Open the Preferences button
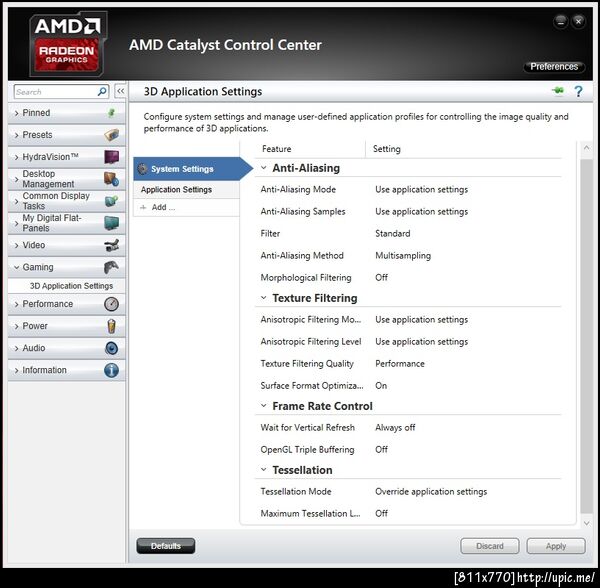Viewport: 600px width, 588px height. [x=554, y=67]
